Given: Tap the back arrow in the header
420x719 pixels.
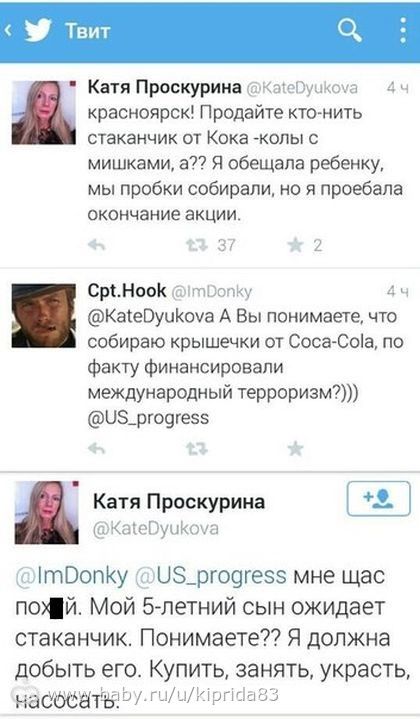Looking at the screenshot, I should (x=8, y=31).
